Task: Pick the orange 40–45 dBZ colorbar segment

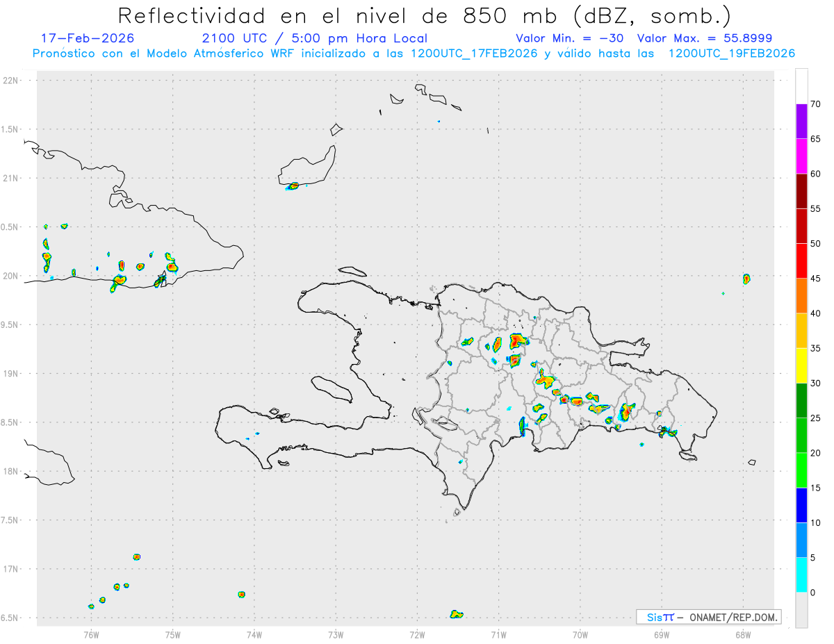Action: click(x=801, y=296)
